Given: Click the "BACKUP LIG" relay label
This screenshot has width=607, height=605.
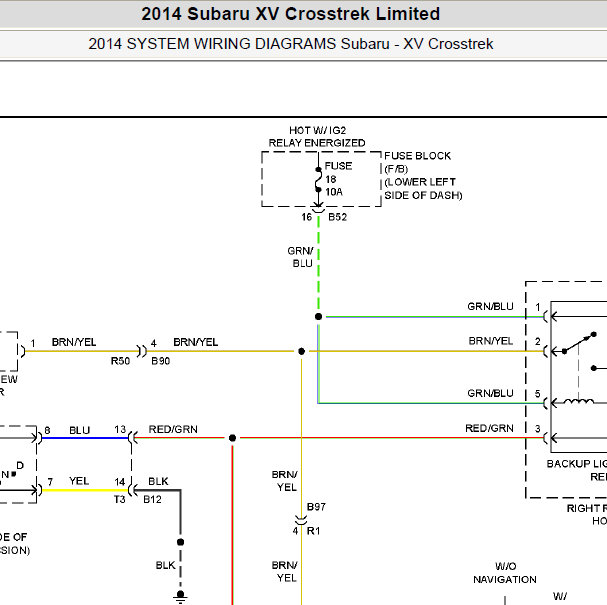Looking at the screenshot, I should (x=576, y=464).
